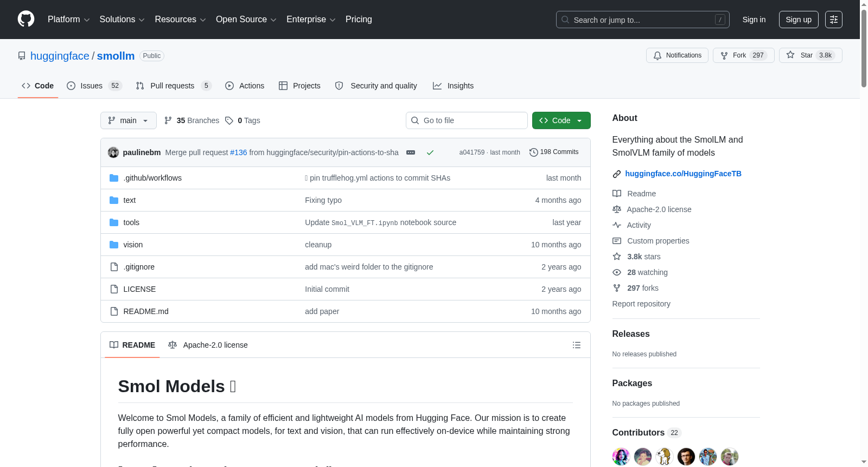Open paulinebm author link
The width and height of the screenshot is (868, 467).
coord(142,152)
